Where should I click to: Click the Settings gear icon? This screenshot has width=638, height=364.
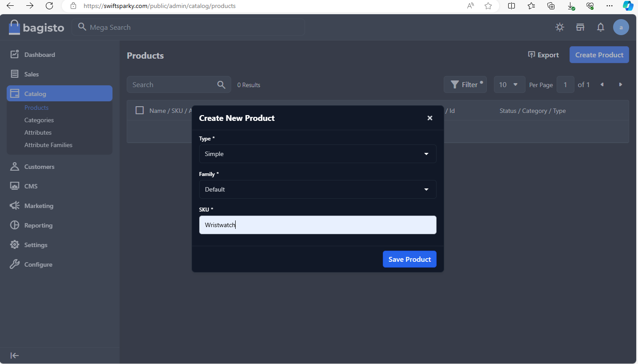tap(15, 244)
